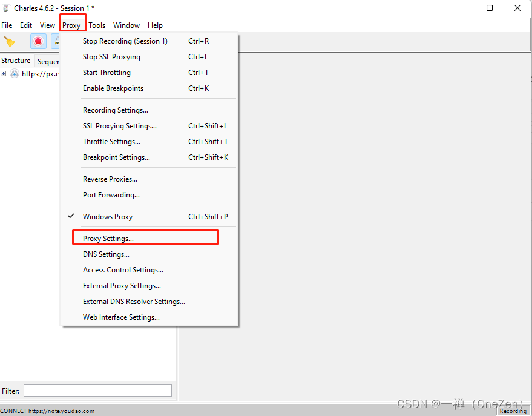This screenshot has height=416, width=532.
Task: Open DNS Settings...
Action: [x=149, y=254]
